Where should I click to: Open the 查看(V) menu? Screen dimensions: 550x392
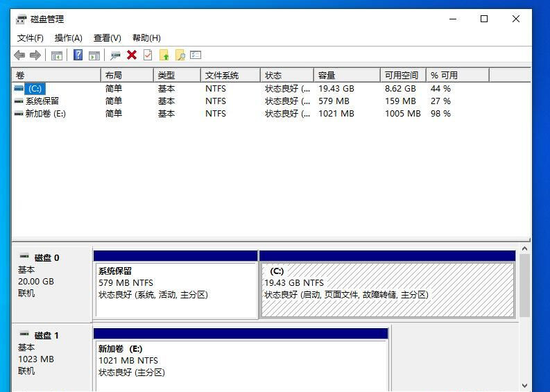[x=108, y=38]
